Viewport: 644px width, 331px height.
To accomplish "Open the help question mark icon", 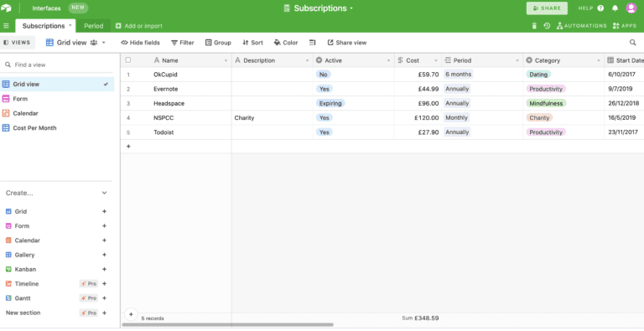I will click(600, 8).
